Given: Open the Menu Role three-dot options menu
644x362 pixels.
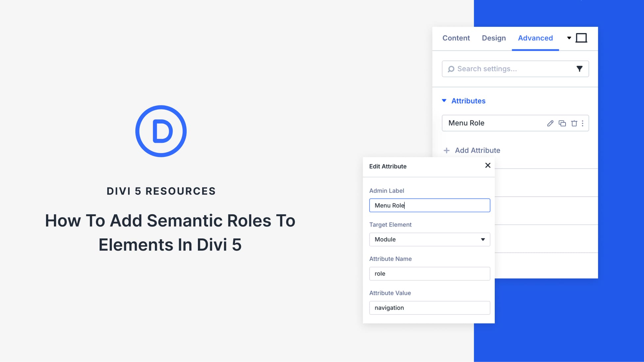Looking at the screenshot, I should tap(583, 123).
